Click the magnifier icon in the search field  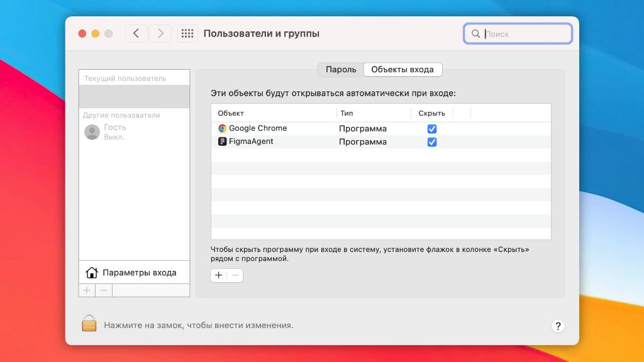point(476,34)
